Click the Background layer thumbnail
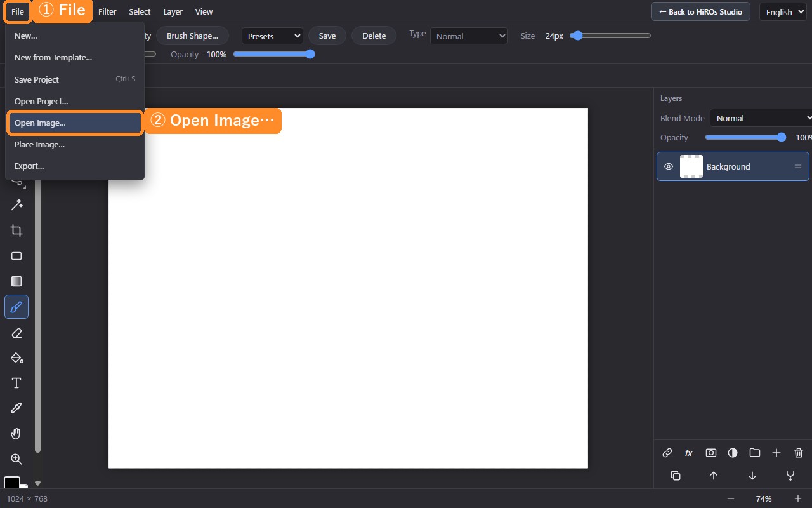Viewport: 812px width, 508px height. pos(691,166)
